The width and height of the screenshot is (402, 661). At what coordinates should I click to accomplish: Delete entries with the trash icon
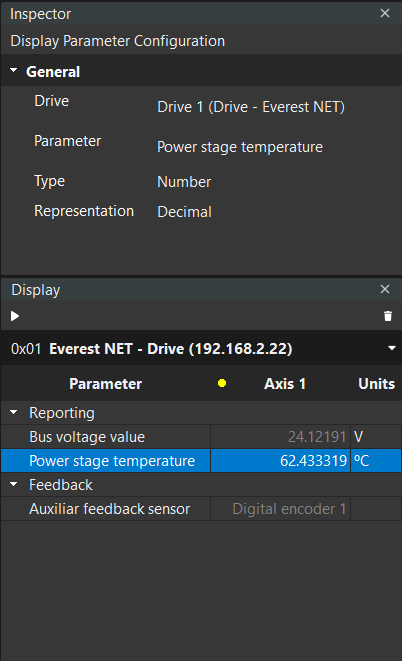[x=388, y=316]
